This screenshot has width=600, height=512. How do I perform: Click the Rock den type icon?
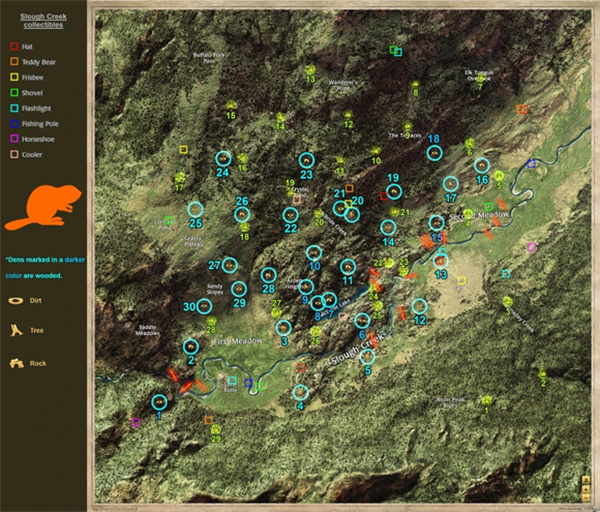[x=16, y=362]
